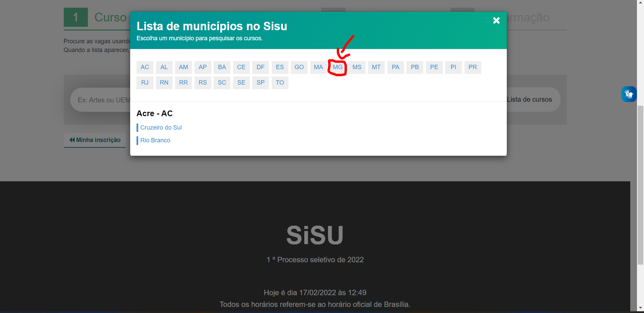Click the step 1 Curso tab
This screenshot has width=644, height=313.
point(96,17)
